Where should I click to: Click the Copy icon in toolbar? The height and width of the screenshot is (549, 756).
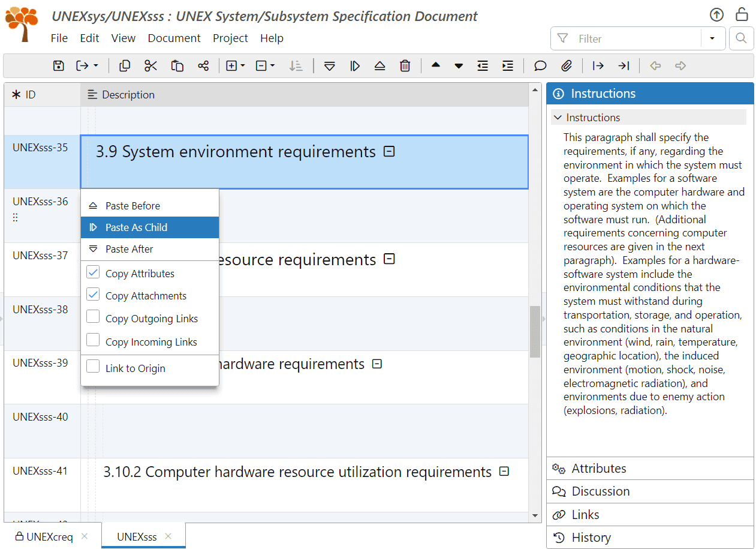pos(125,66)
